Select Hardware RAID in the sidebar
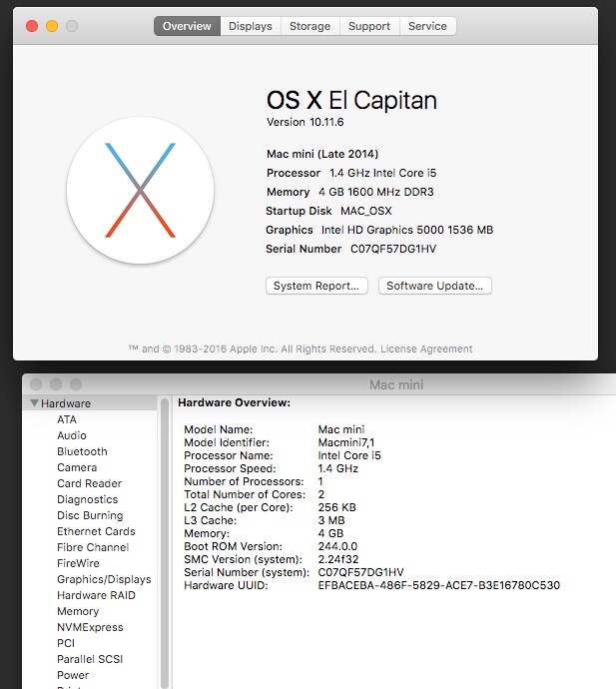The width and height of the screenshot is (616, 689). [x=96, y=595]
